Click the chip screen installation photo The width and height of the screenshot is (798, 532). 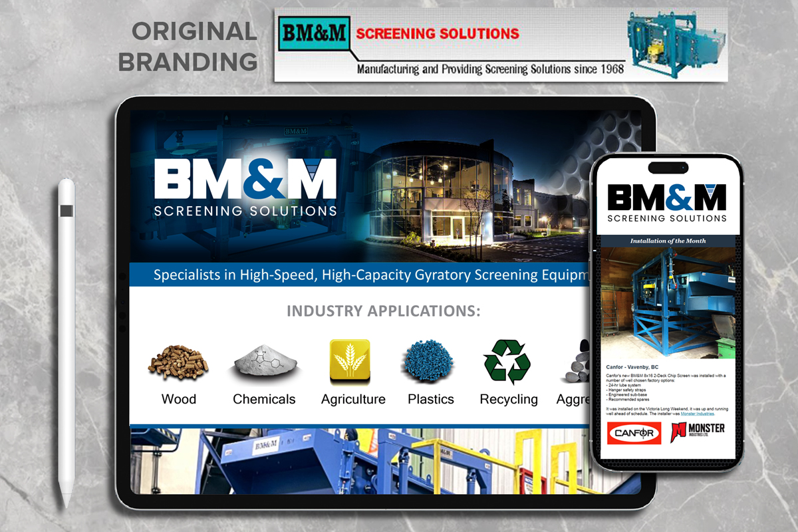click(x=668, y=303)
